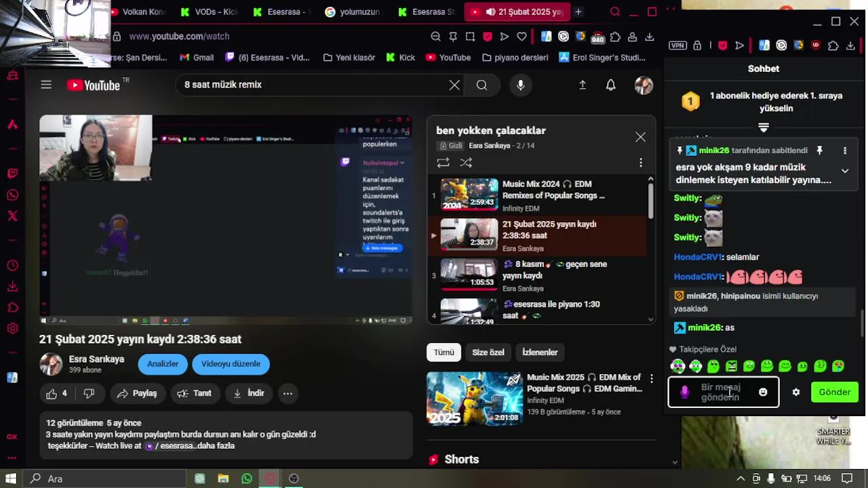Open the Yeni klasör bookmark folder
Viewport: 868px width, 488px height.
coord(349,58)
